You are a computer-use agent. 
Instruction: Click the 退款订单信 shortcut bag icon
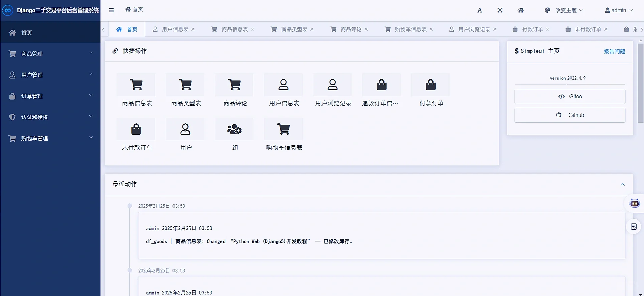pos(382,85)
